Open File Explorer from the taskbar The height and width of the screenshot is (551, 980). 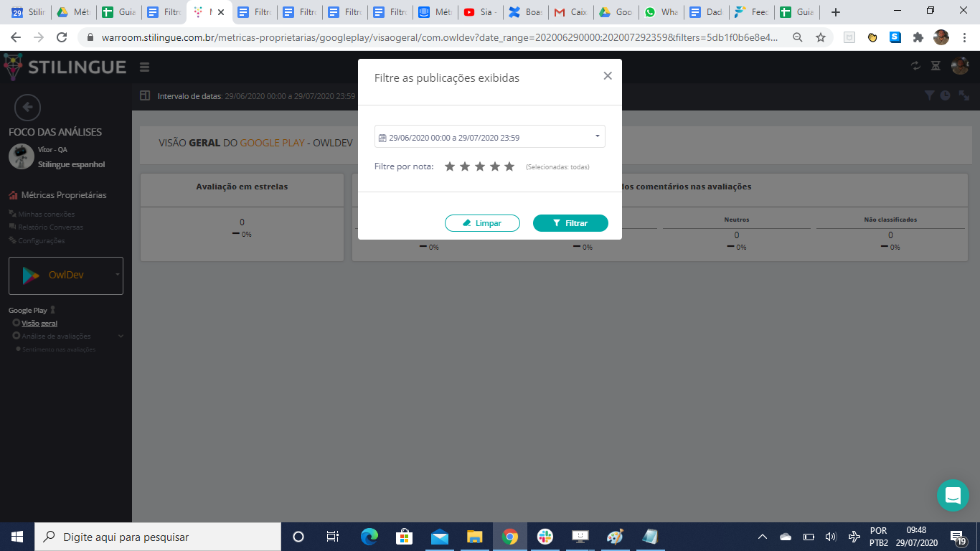[x=475, y=537]
